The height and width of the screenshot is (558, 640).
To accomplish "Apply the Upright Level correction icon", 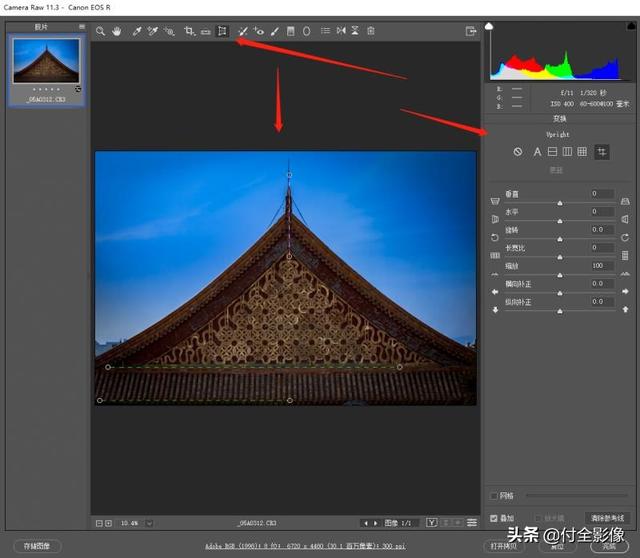I will [551, 152].
